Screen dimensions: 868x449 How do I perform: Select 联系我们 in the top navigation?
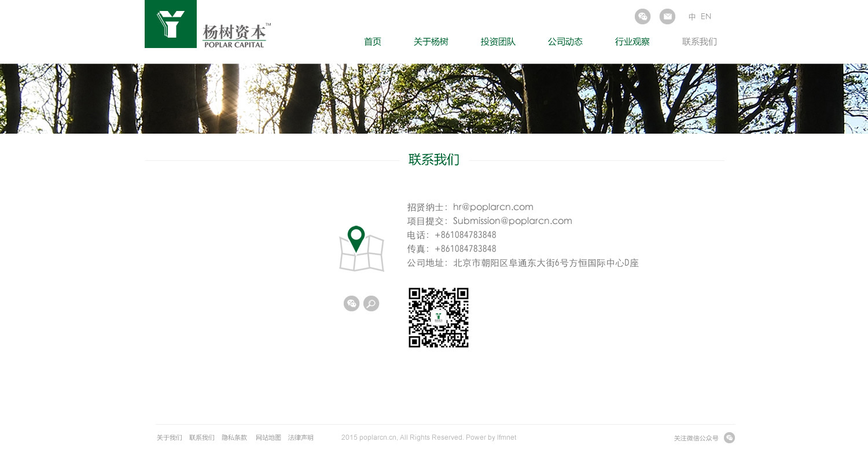pyautogui.click(x=699, y=42)
